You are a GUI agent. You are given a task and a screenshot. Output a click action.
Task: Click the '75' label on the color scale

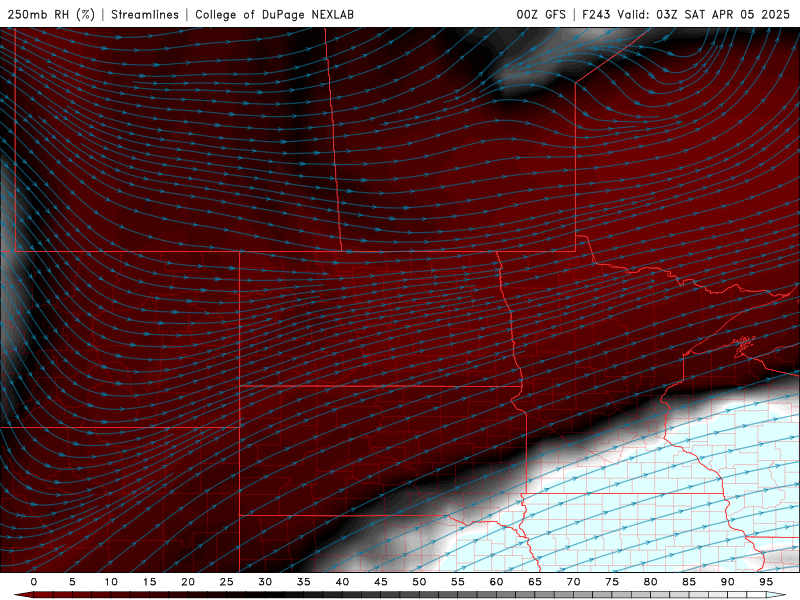pos(612,582)
